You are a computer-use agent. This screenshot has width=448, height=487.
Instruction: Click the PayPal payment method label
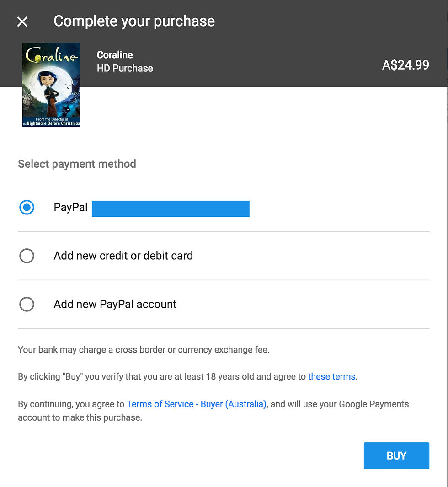pos(70,207)
